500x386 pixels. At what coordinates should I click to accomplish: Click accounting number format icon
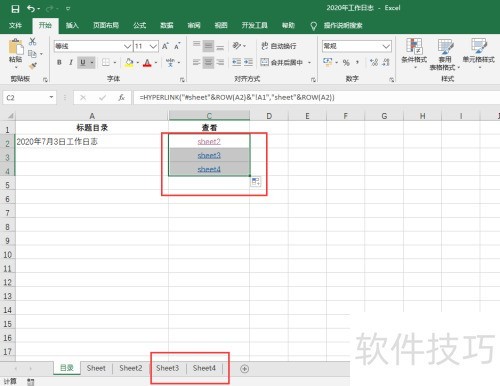click(x=328, y=62)
